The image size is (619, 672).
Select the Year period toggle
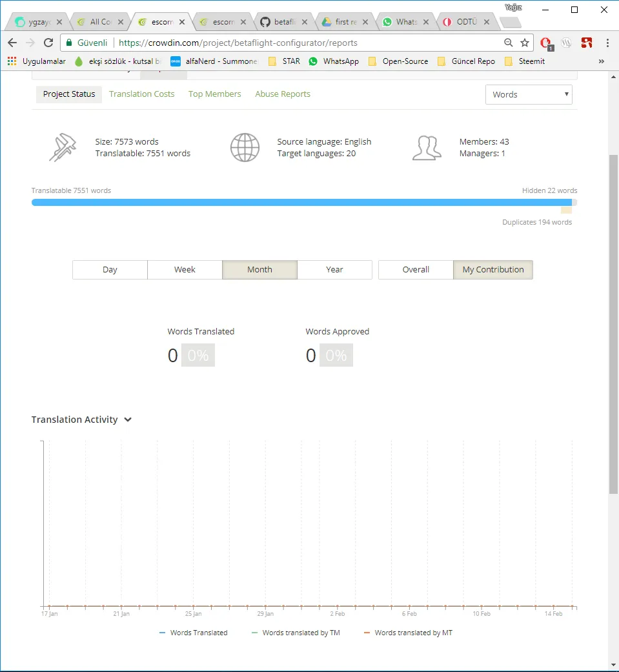[x=334, y=270]
